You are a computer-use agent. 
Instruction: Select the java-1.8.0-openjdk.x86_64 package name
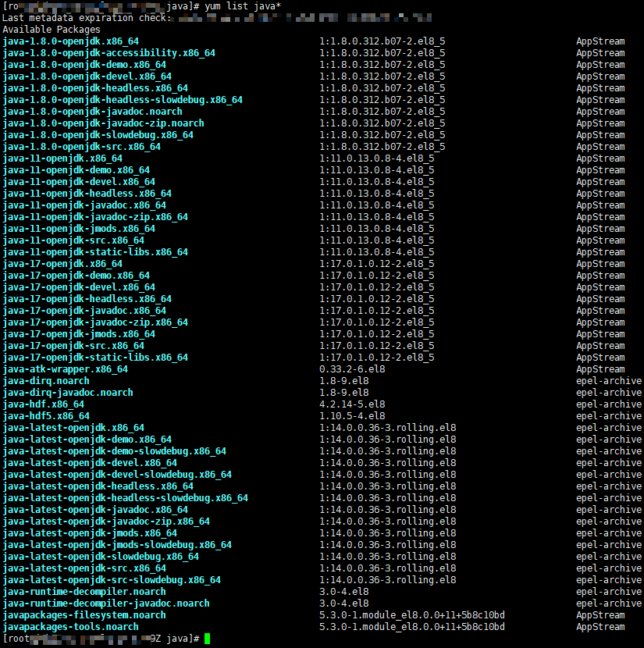(x=70, y=41)
